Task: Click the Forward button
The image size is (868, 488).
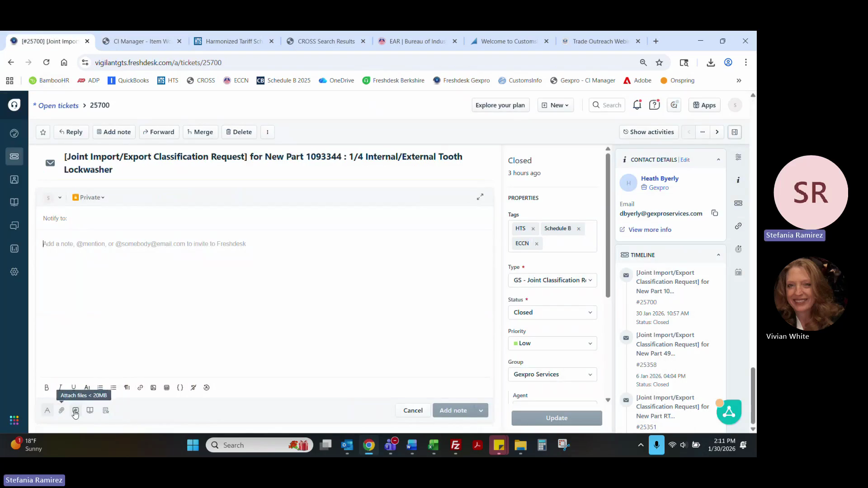Action: coord(159,132)
